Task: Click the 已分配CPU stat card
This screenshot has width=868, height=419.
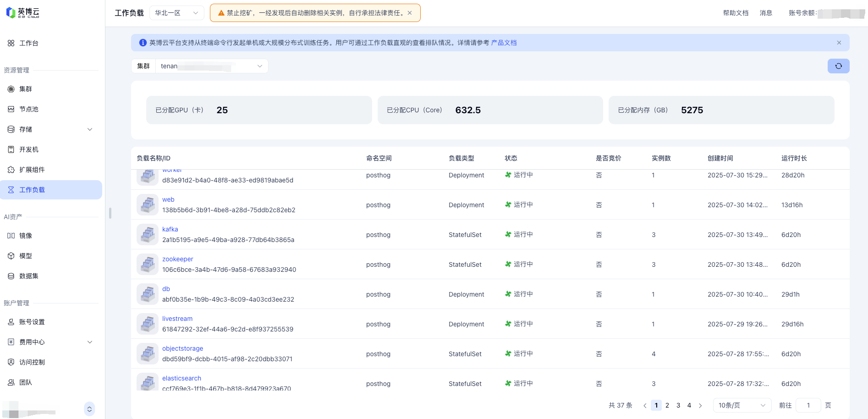Action: 490,110
